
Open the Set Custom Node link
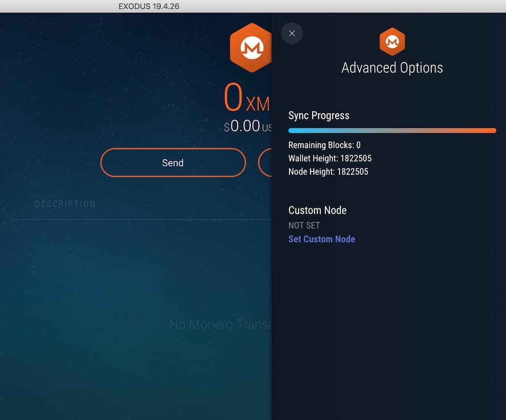tap(322, 239)
